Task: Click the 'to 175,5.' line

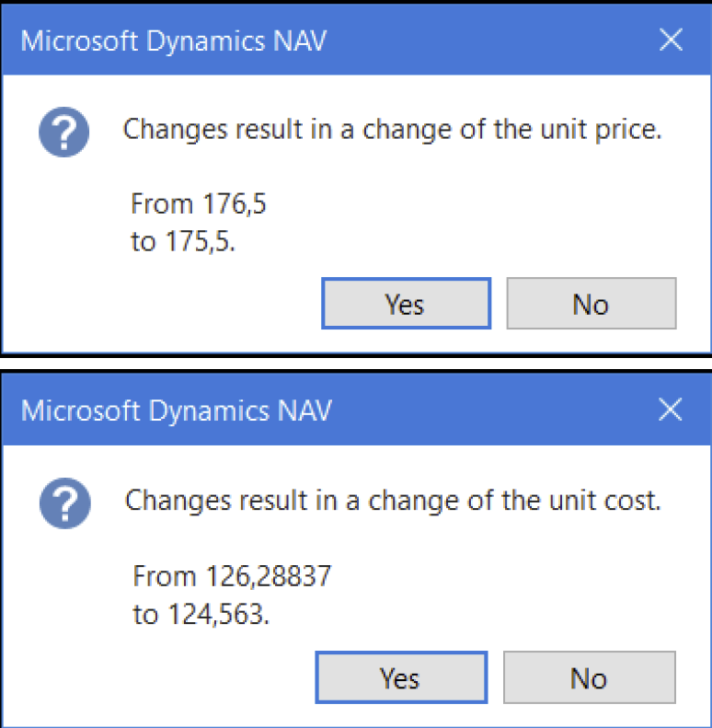Action: click(183, 241)
